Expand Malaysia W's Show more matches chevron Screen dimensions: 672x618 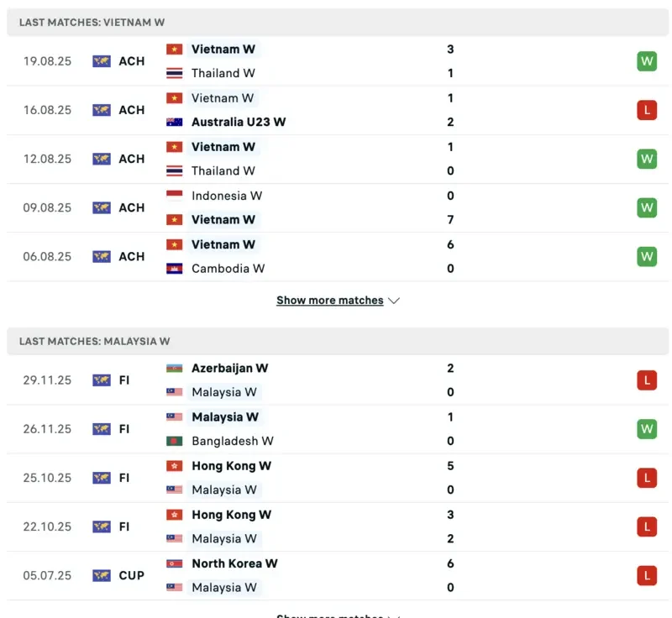(x=395, y=615)
